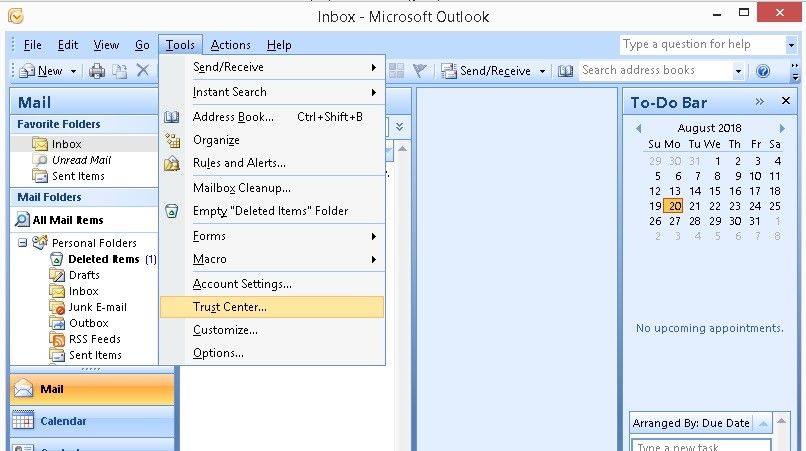Screen dimensions: 806x451
Task: Open the Send/Receive toolbar dropdown arrow
Action: (542, 71)
